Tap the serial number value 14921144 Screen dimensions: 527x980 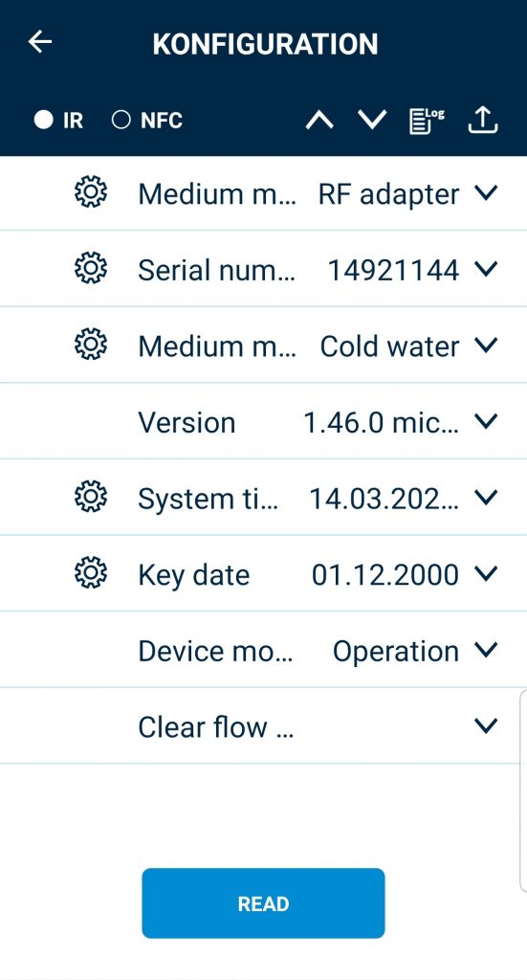pyautogui.click(x=393, y=271)
